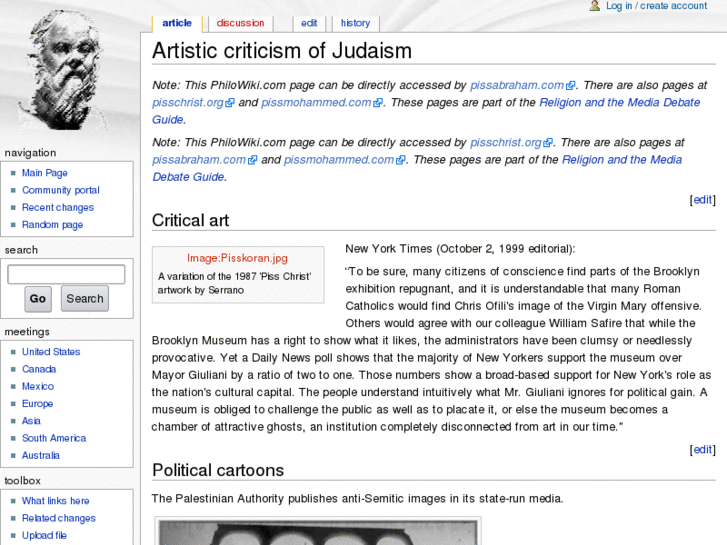Open South America meetings link
727x545 pixels.
coord(54,438)
